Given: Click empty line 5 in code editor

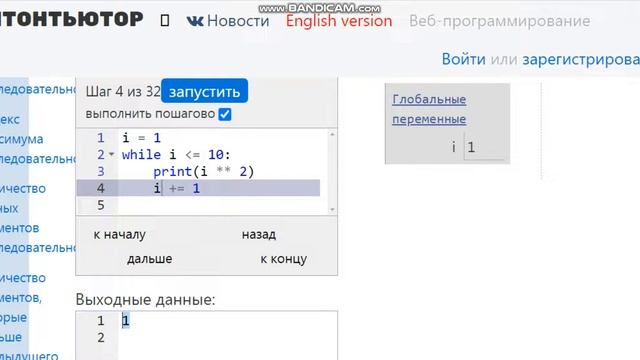Looking at the screenshot, I should coord(220,205).
